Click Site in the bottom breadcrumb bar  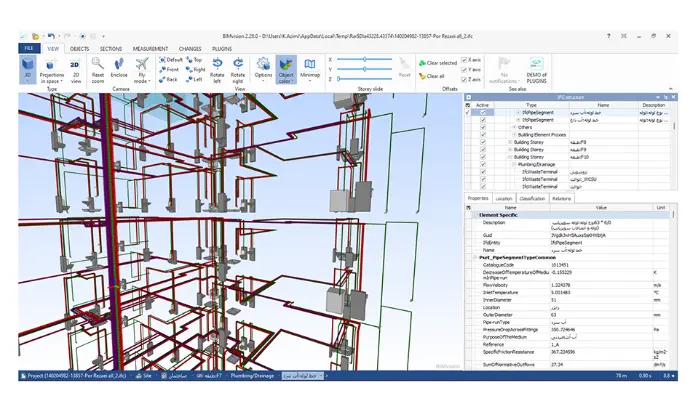click(144, 376)
